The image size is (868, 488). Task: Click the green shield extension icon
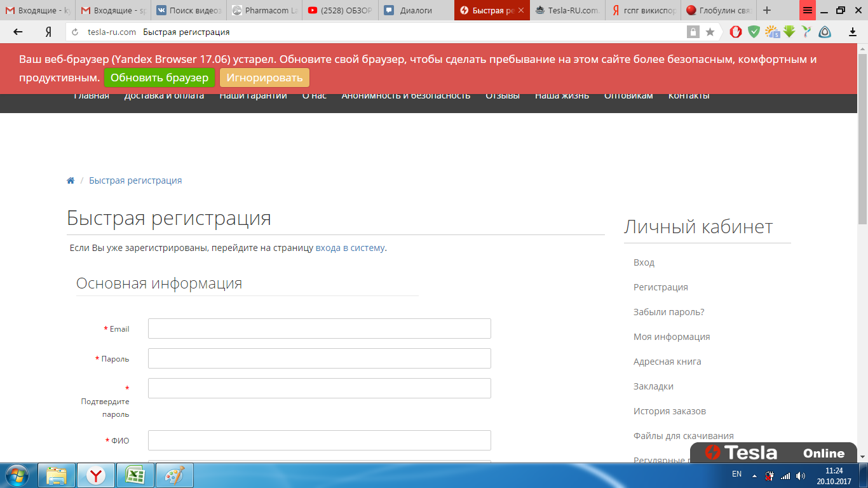click(754, 32)
